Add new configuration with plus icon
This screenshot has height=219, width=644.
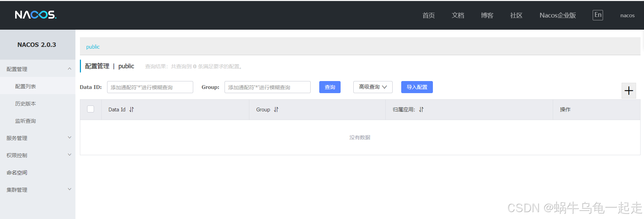tap(629, 91)
